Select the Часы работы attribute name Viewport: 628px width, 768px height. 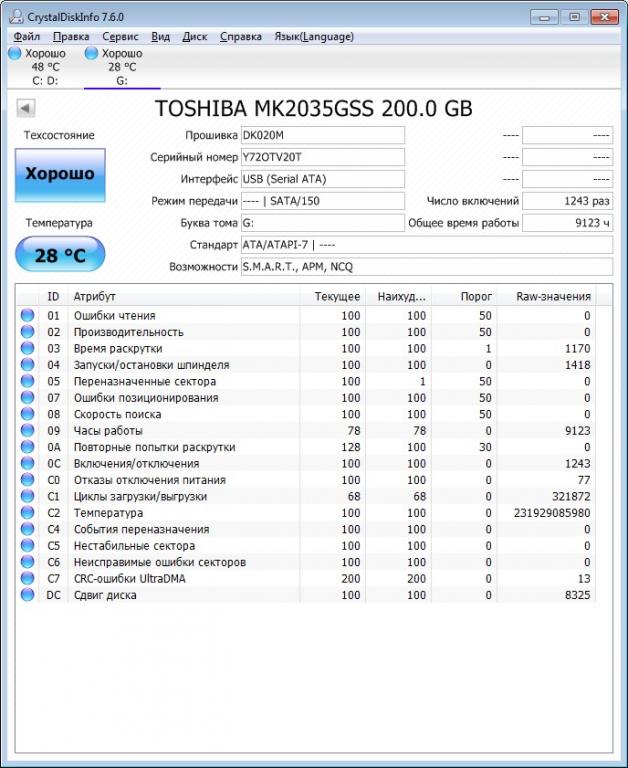pos(108,431)
